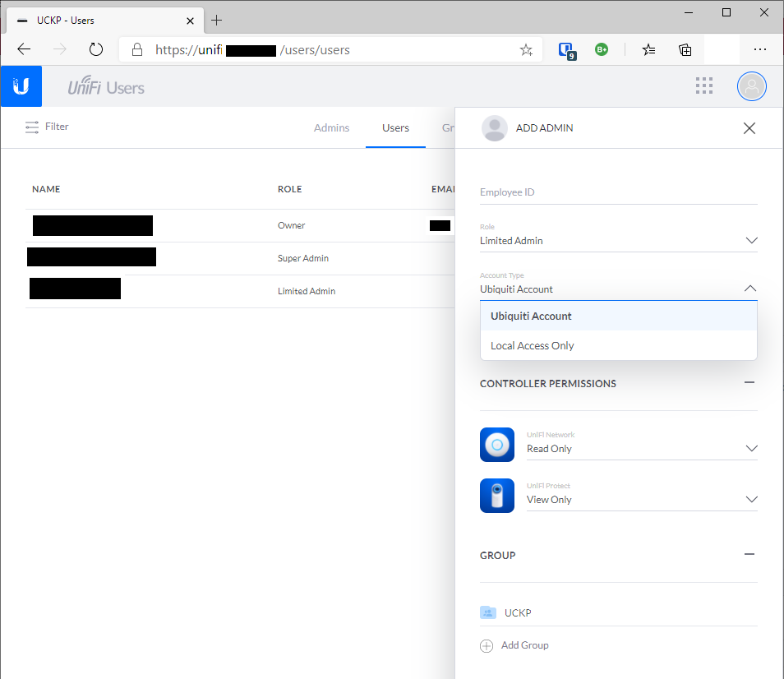Minimize the browser window
784x679 pixels.
[x=689, y=12]
